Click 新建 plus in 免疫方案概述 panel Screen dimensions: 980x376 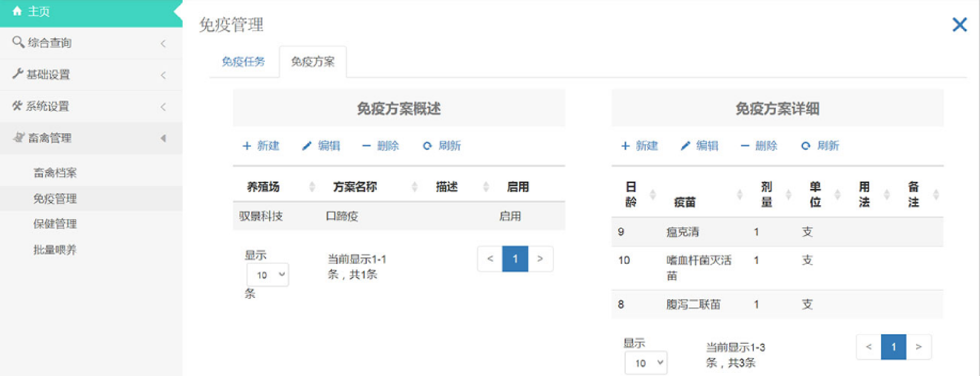[x=247, y=146]
